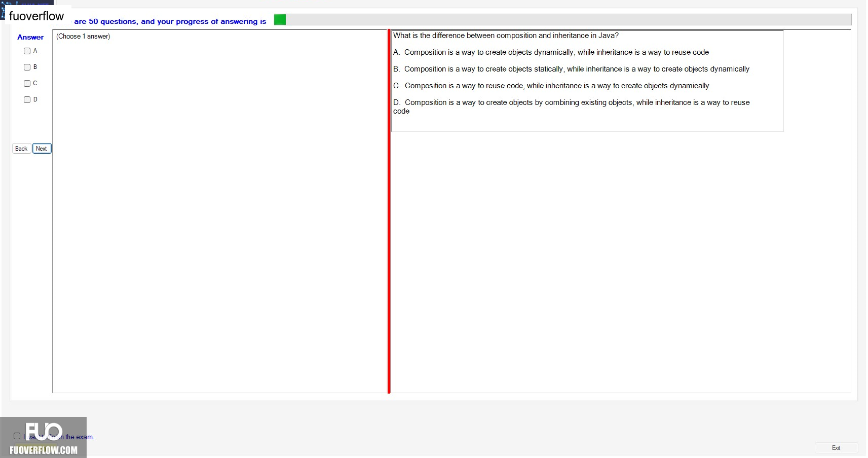
Task: Click the '(Choose 1 answer)' hint text
Action: pos(83,37)
